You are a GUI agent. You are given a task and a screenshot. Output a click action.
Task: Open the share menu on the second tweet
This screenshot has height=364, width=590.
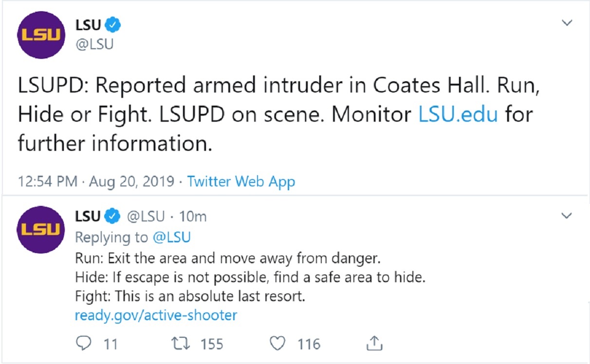pos(374,344)
